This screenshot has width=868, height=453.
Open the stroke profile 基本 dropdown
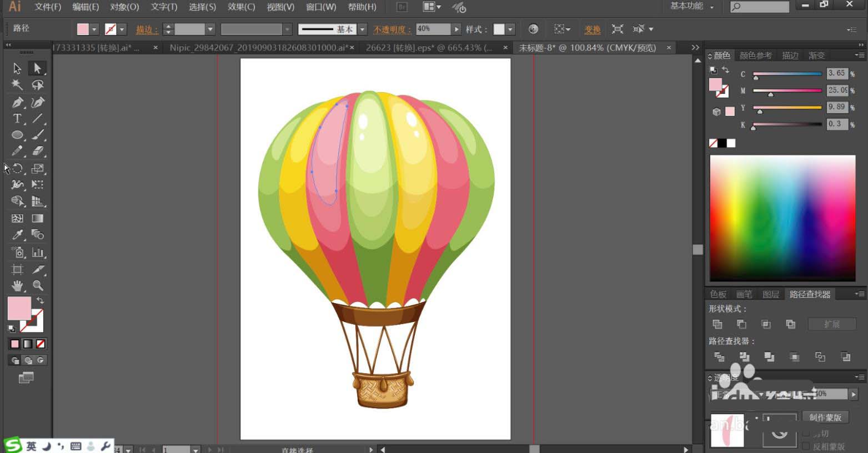362,29
